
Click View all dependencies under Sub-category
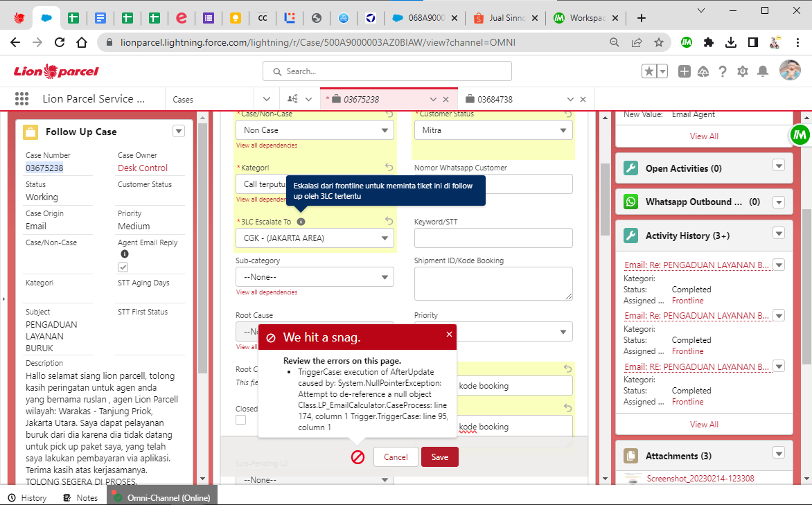click(267, 292)
